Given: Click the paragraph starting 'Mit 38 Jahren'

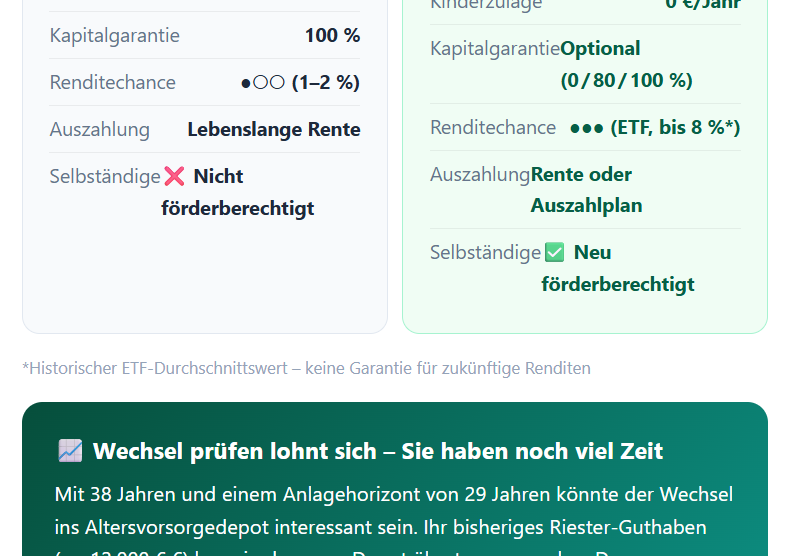Looking at the screenshot, I should pyautogui.click(x=394, y=522).
